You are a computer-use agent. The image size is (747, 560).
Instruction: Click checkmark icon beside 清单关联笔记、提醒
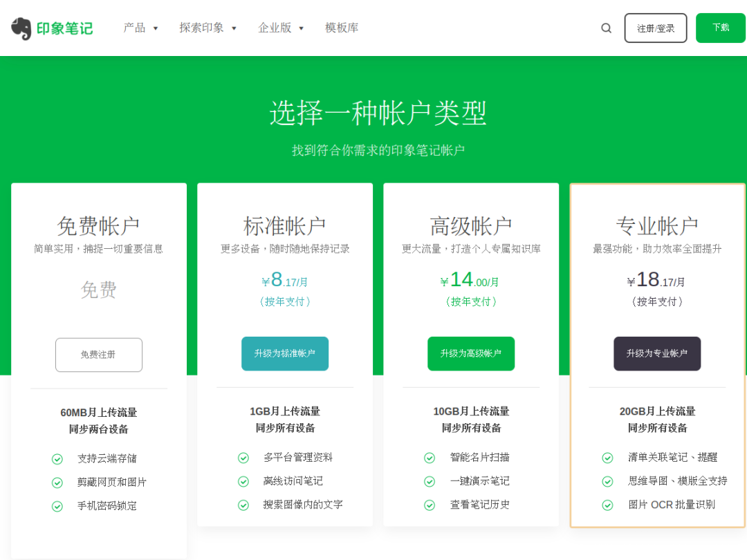[x=607, y=458]
